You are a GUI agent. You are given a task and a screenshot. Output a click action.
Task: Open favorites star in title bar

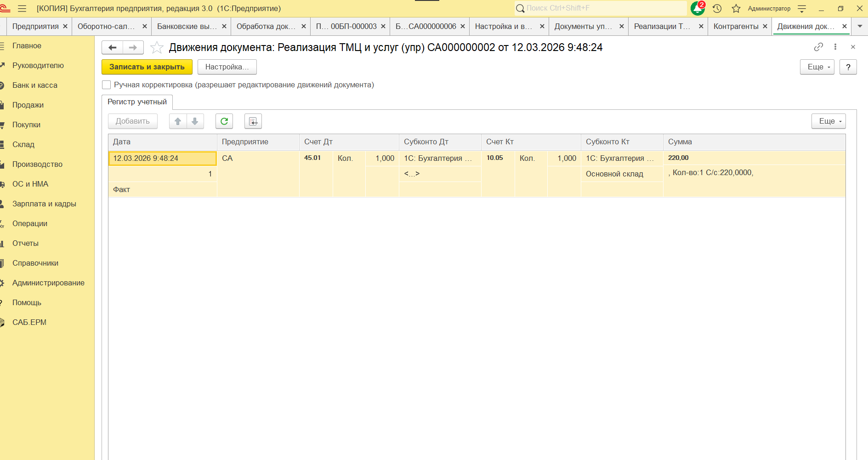point(736,8)
